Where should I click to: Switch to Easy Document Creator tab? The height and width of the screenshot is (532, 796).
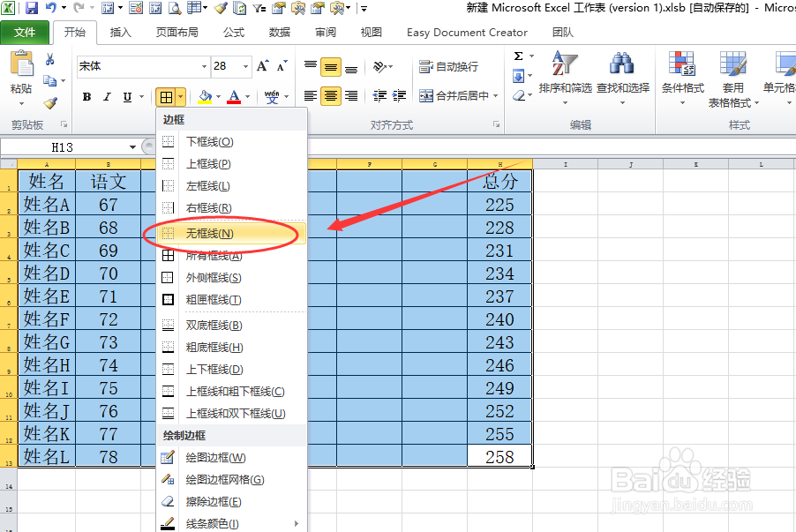[x=467, y=33]
